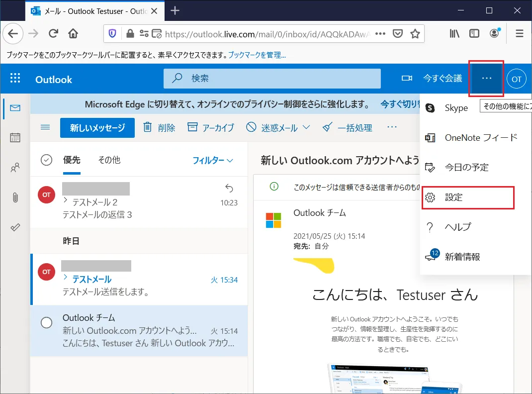
Task: Open a new Firefox tab
Action: tap(175, 11)
